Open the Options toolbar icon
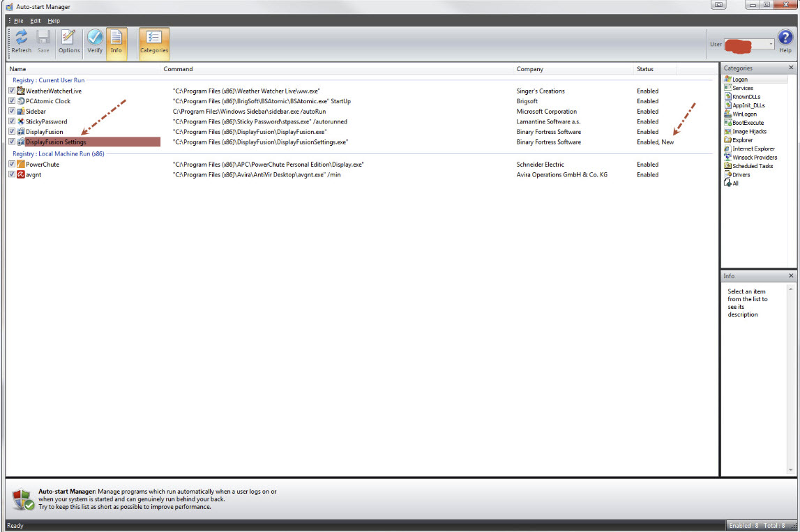Viewport: 800px width, 532px height. [68, 40]
